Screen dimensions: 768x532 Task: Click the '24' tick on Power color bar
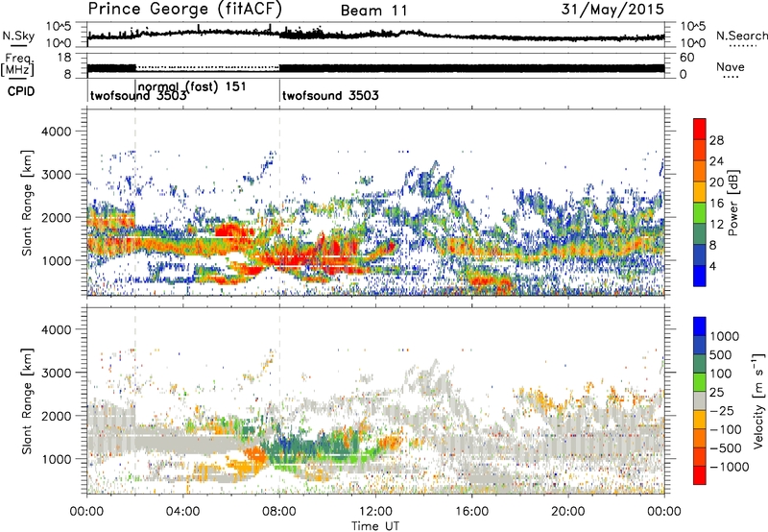click(716, 161)
